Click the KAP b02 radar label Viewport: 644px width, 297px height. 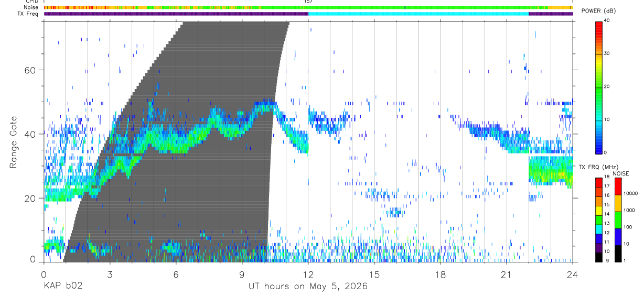pyautogui.click(x=63, y=287)
